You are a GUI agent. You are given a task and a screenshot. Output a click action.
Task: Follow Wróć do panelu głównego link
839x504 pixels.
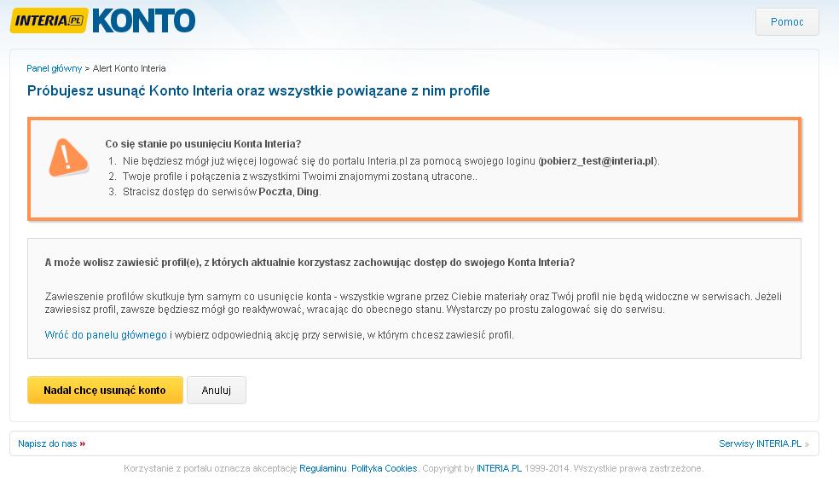click(106, 335)
